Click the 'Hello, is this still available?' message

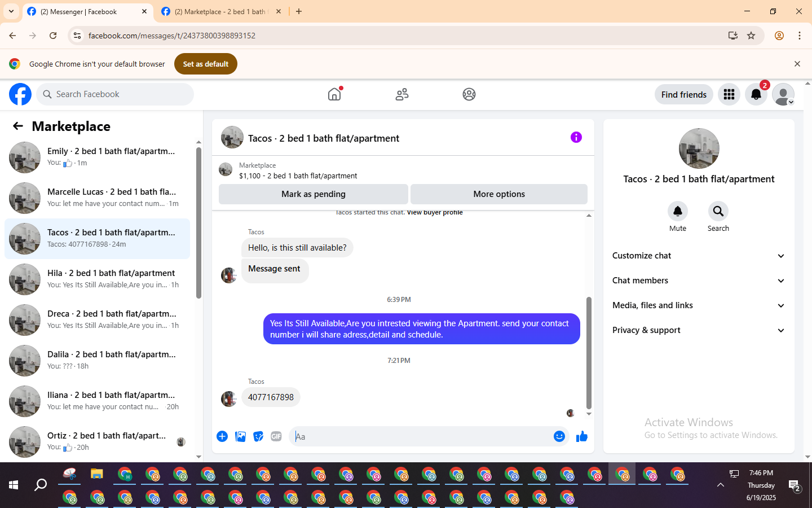297,248
